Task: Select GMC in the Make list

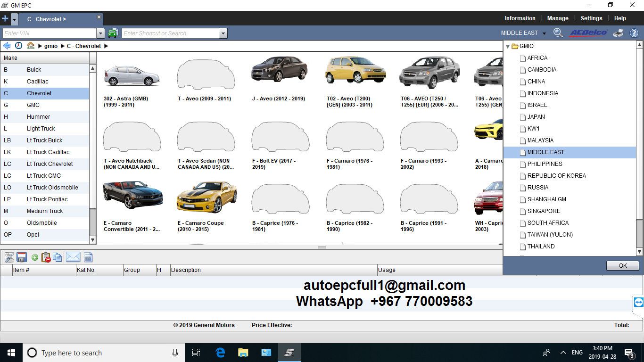Action: tap(44, 105)
